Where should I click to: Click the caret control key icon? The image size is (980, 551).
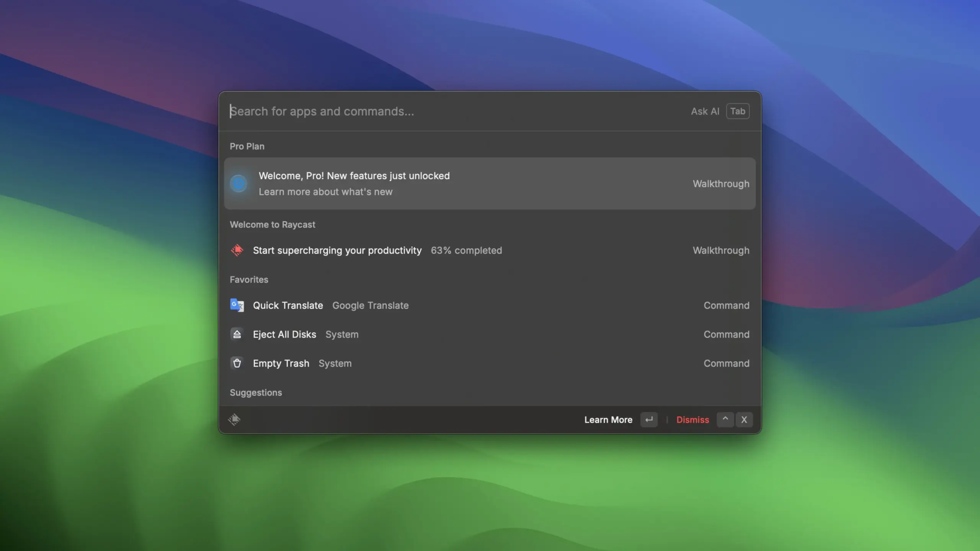725,419
